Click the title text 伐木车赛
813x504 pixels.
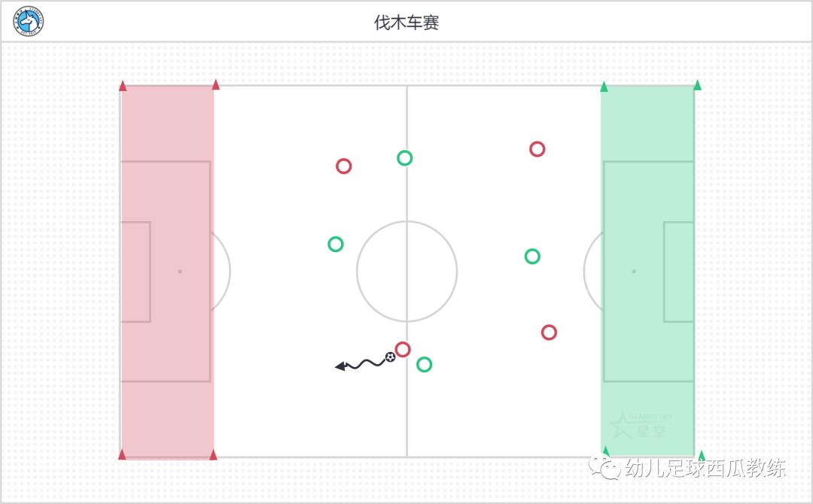[406, 22]
